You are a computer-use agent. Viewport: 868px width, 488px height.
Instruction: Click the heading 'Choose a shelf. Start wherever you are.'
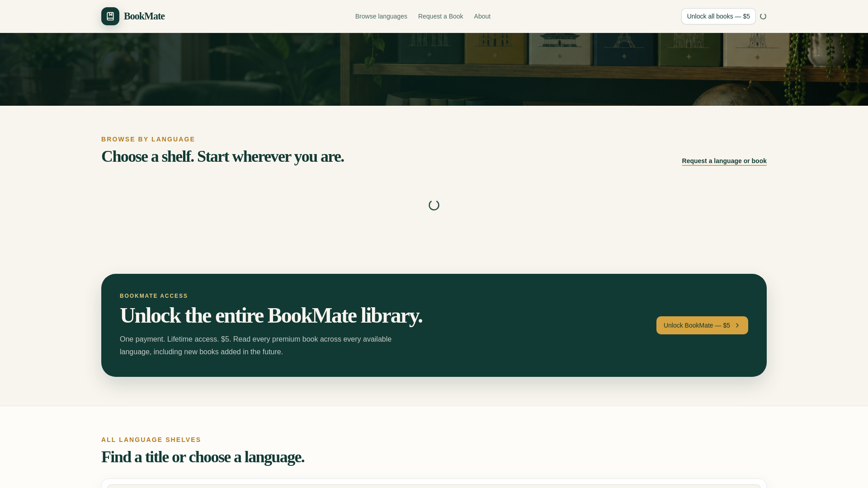[x=222, y=156]
